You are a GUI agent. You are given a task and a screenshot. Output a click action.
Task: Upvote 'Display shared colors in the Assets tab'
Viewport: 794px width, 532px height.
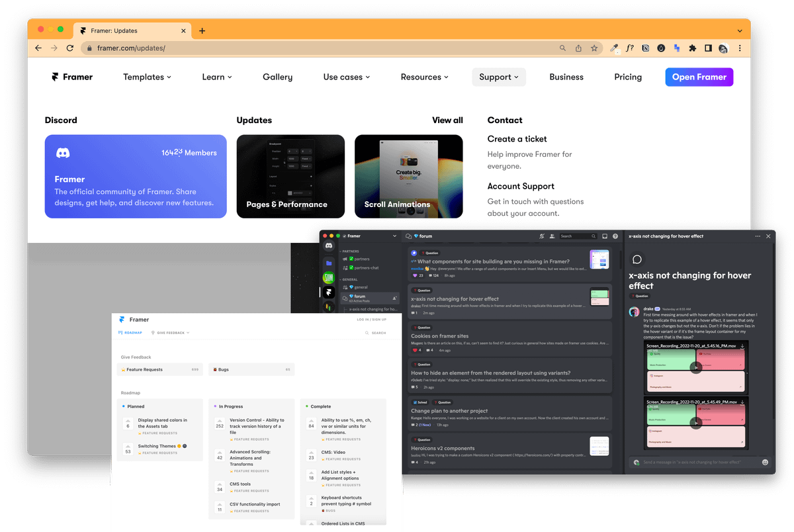pos(128,423)
